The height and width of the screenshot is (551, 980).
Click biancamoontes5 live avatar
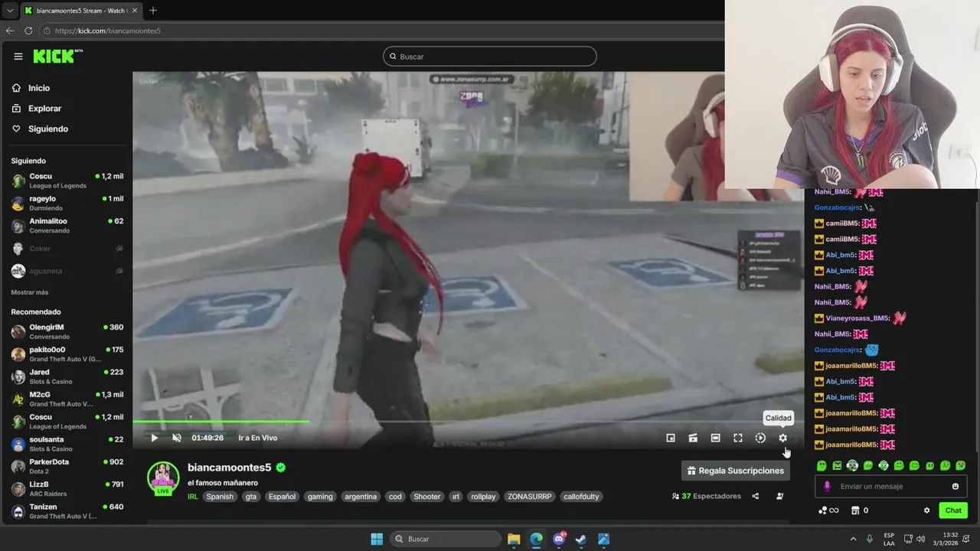pyautogui.click(x=163, y=478)
